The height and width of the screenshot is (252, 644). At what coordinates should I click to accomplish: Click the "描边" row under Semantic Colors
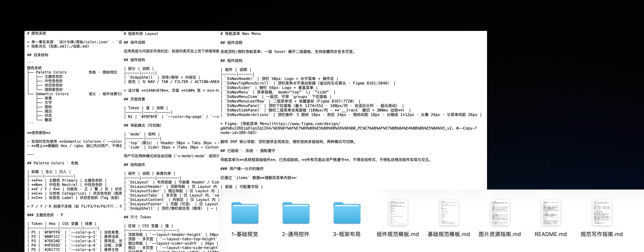[48, 111]
